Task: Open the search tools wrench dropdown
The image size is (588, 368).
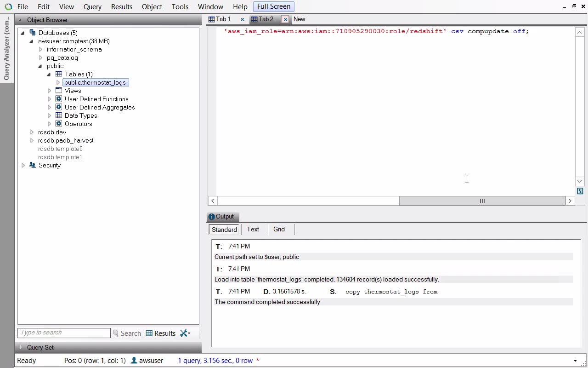Action: pyautogui.click(x=185, y=333)
